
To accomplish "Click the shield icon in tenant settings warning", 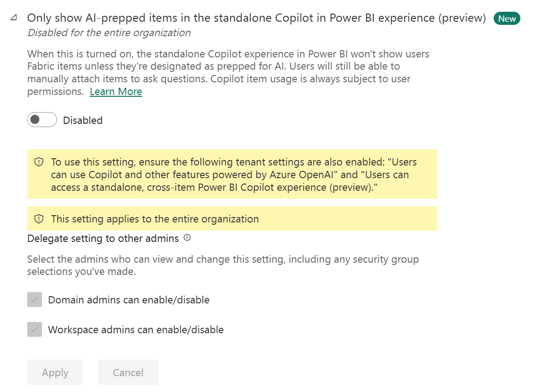I will tap(39, 162).
